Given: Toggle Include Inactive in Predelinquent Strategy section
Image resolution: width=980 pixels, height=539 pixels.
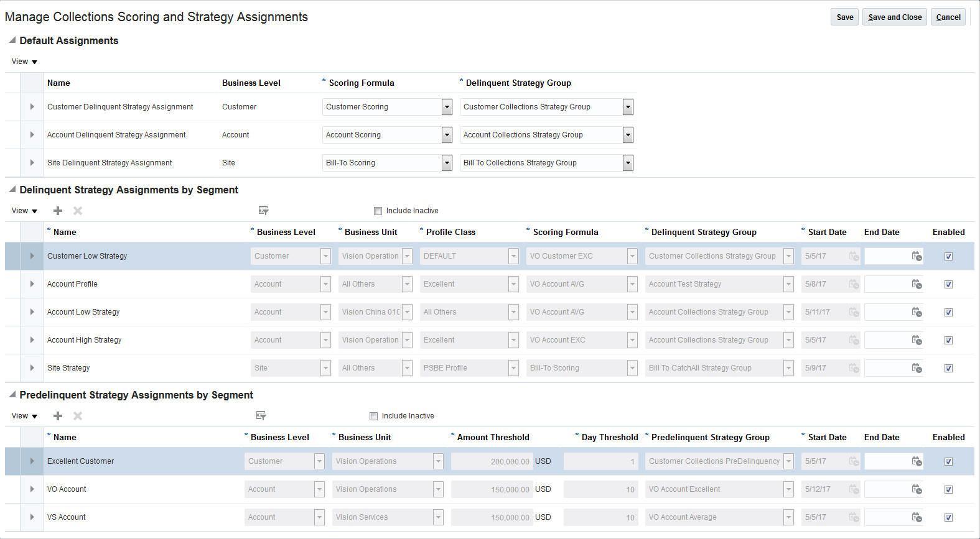Looking at the screenshot, I should pos(373,417).
